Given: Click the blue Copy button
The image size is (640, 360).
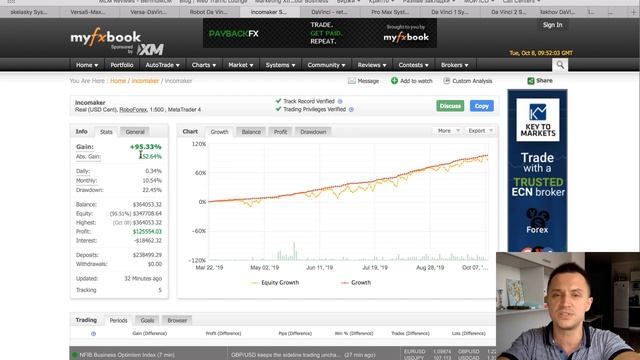Looking at the screenshot, I should click(482, 106).
